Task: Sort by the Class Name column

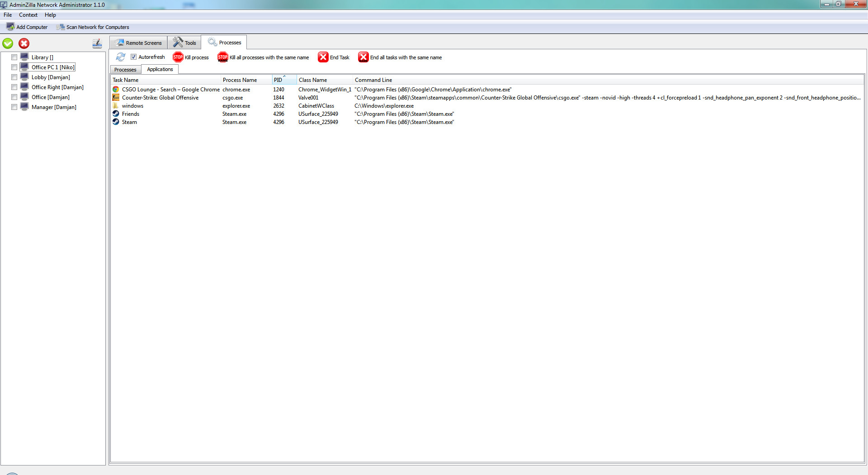Action: pos(325,80)
